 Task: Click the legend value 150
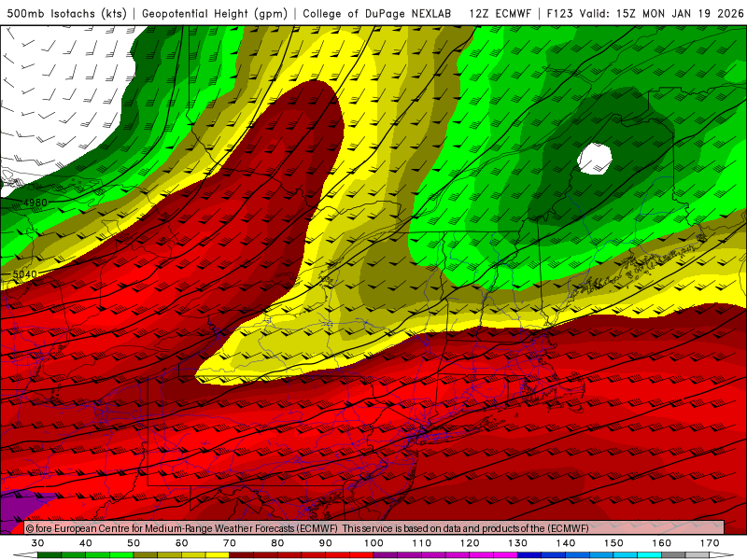coord(613,543)
